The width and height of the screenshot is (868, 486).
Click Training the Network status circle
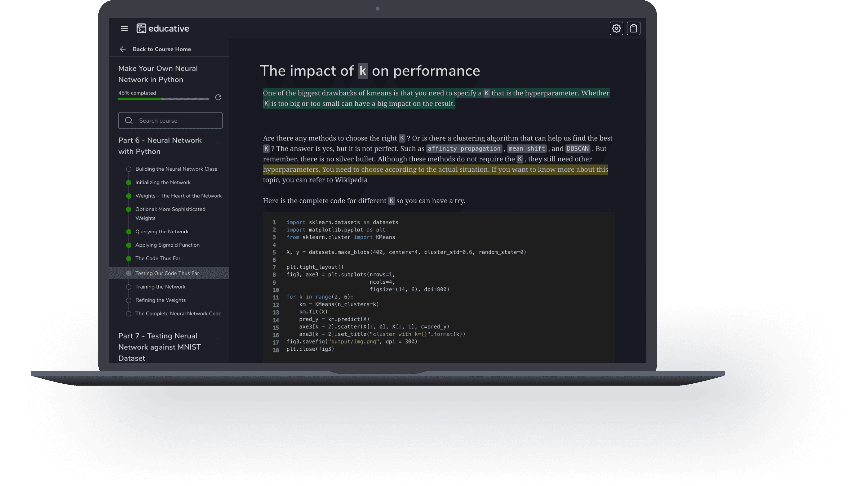pos(129,287)
